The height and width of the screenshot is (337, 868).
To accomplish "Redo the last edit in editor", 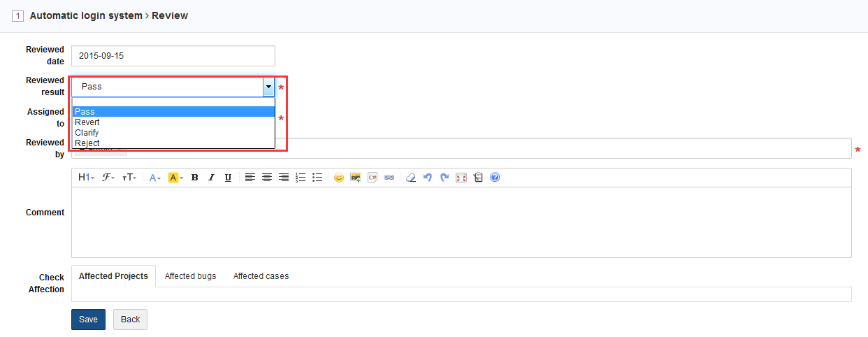I will point(444,178).
